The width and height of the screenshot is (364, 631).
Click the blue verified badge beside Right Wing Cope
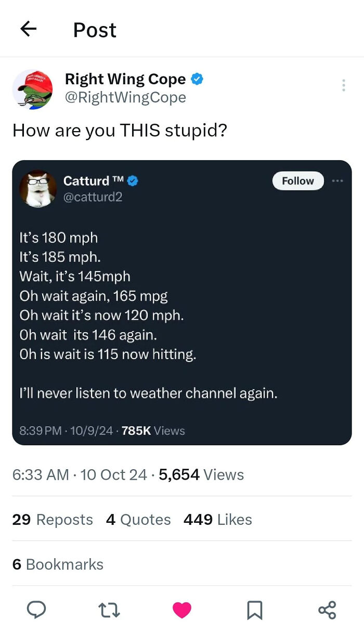pos(197,79)
